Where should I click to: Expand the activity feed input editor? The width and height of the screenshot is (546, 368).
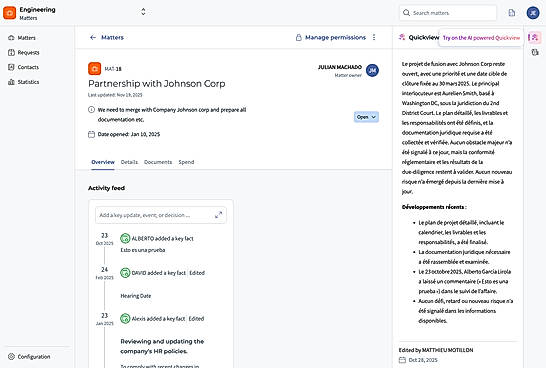(218, 215)
